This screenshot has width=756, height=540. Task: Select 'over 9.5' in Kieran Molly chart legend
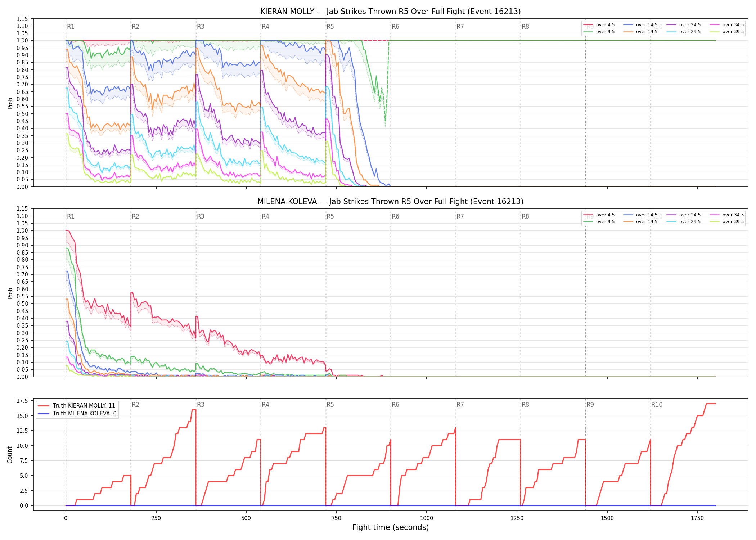(599, 32)
